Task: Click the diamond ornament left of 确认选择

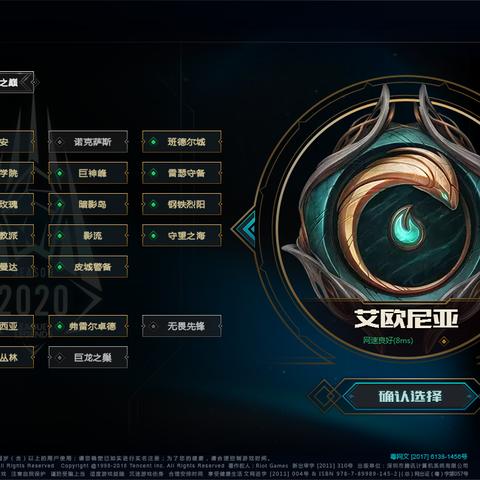Action: [x=323, y=396]
